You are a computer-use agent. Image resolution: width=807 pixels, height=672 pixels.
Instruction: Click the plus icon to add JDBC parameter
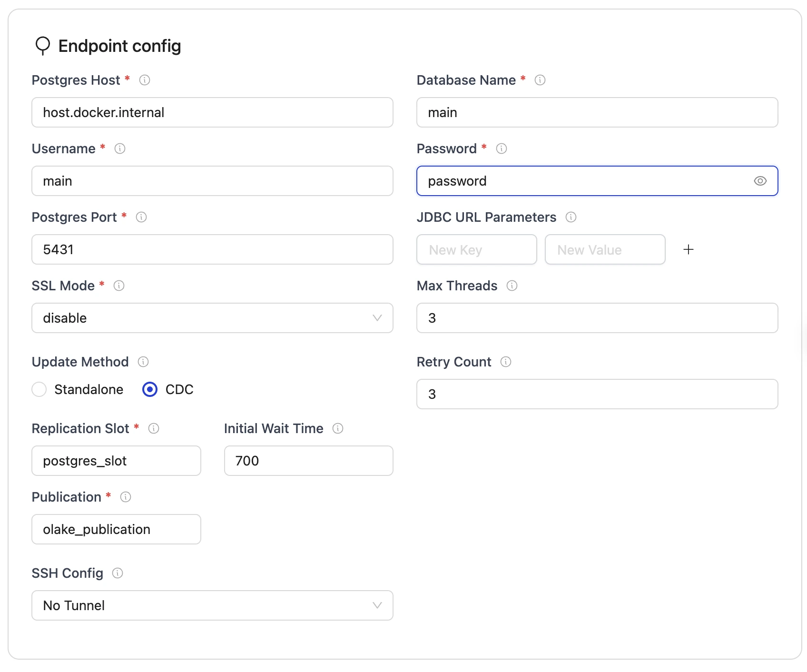pyautogui.click(x=688, y=249)
